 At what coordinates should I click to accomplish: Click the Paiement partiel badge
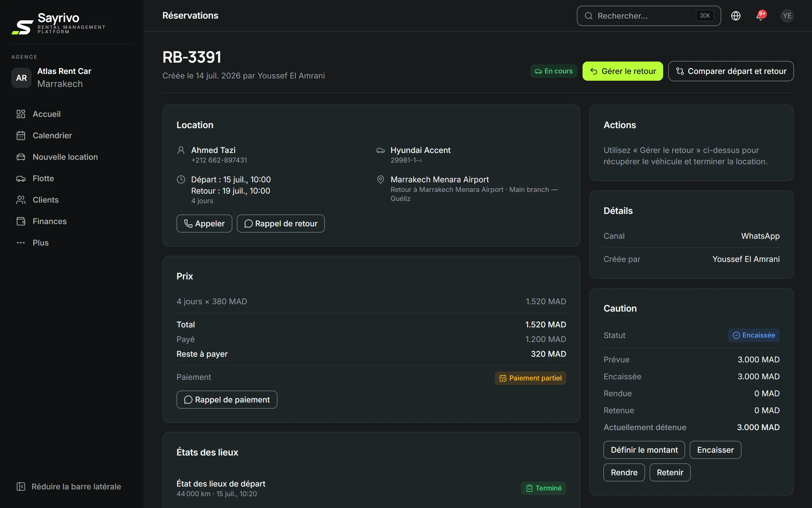point(530,378)
